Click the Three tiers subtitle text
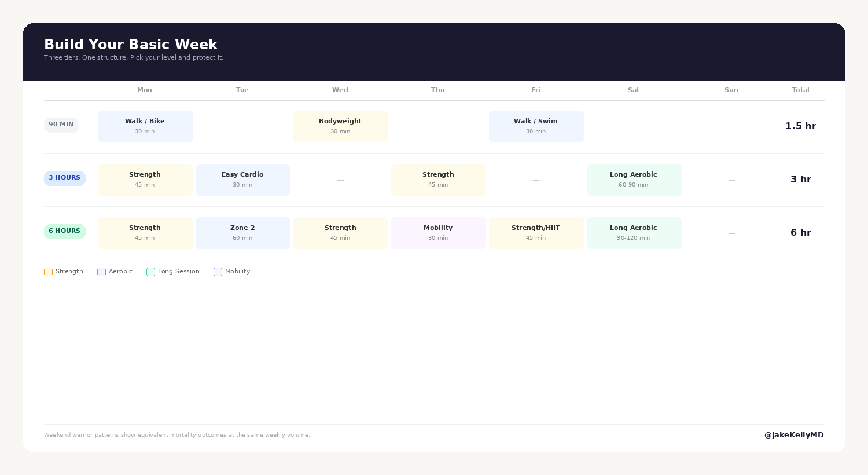868x475 pixels. click(134, 57)
